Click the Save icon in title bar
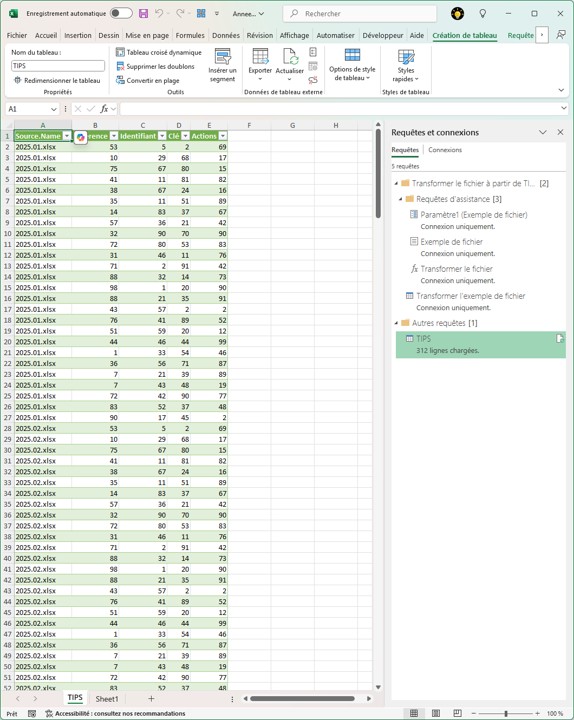 click(143, 13)
